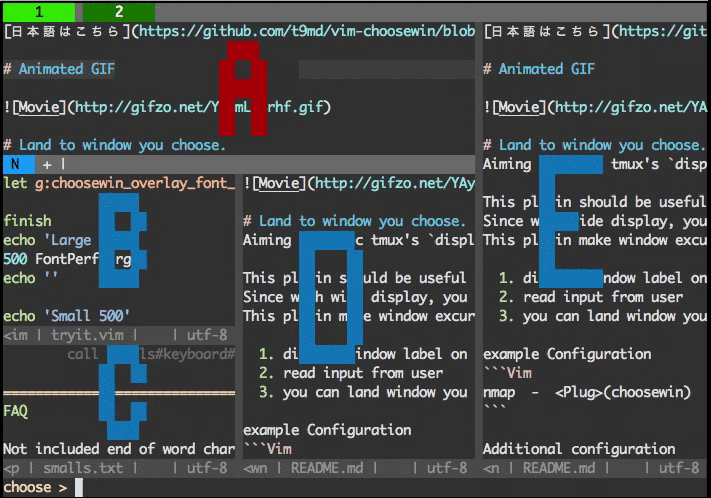Choose the window with overlay letter E
The image size is (711, 498).
[570, 221]
